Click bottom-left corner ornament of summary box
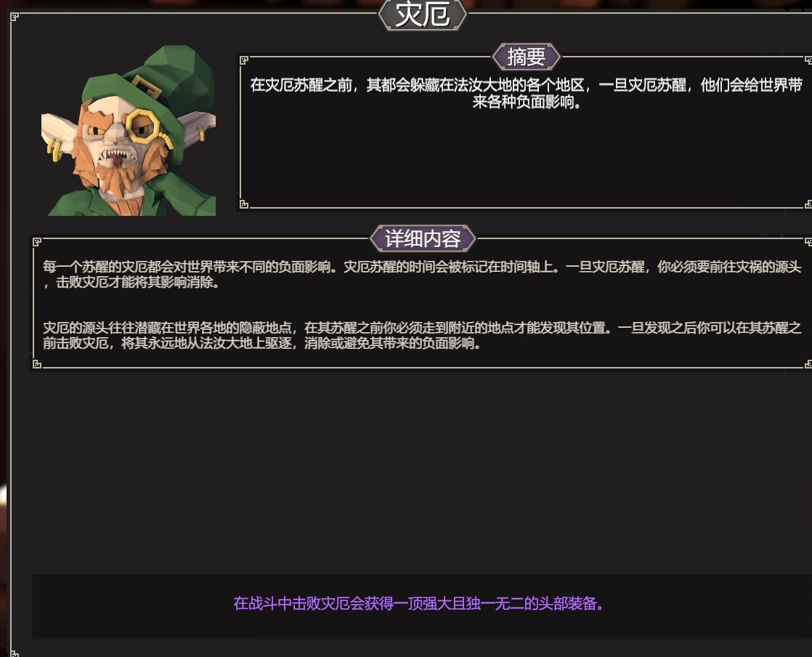 point(244,203)
